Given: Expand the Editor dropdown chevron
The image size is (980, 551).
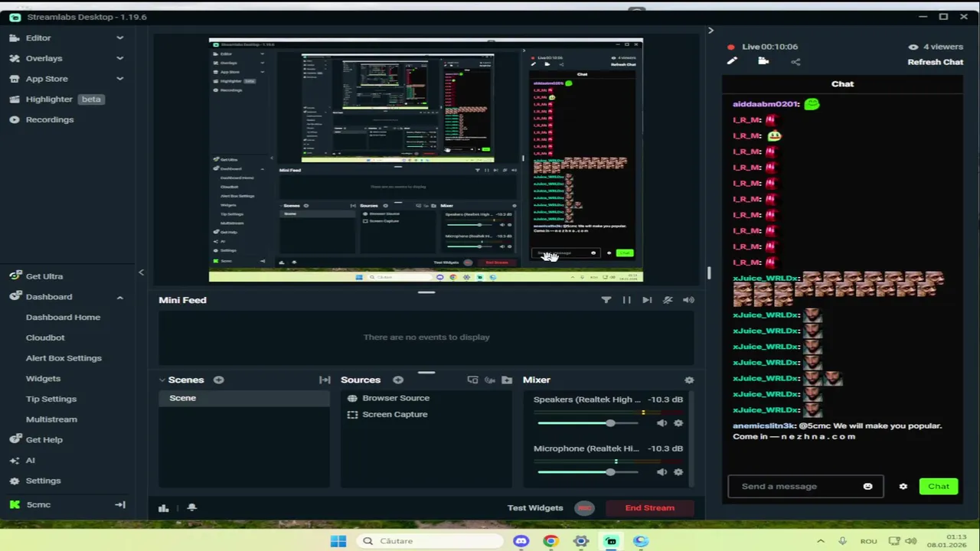Looking at the screenshot, I should [119, 37].
